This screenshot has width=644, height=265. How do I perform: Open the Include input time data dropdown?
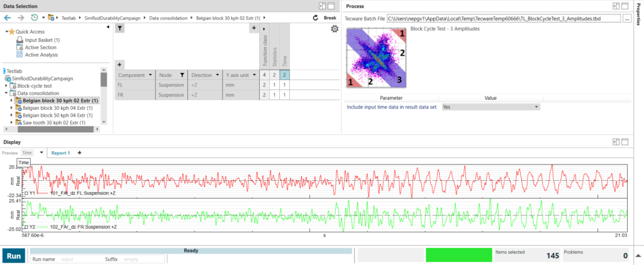click(x=491, y=107)
